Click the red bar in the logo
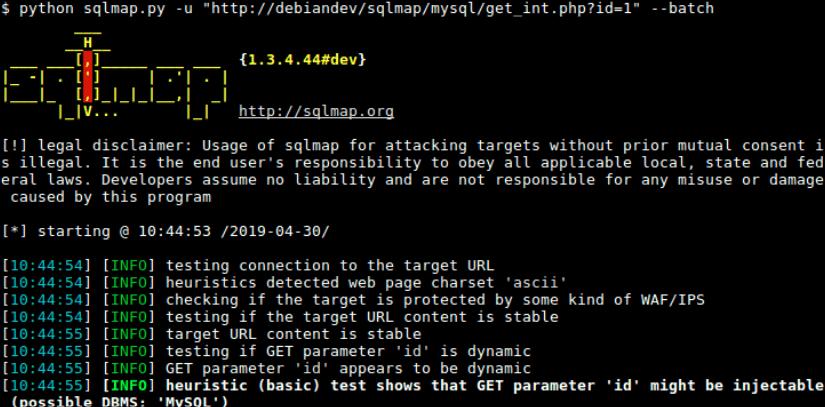Viewport: 825px width, 407px height. 88,76
